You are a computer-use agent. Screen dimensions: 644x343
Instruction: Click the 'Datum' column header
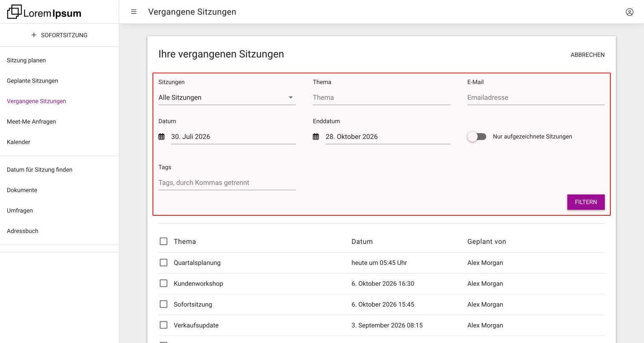(x=362, y=242)
